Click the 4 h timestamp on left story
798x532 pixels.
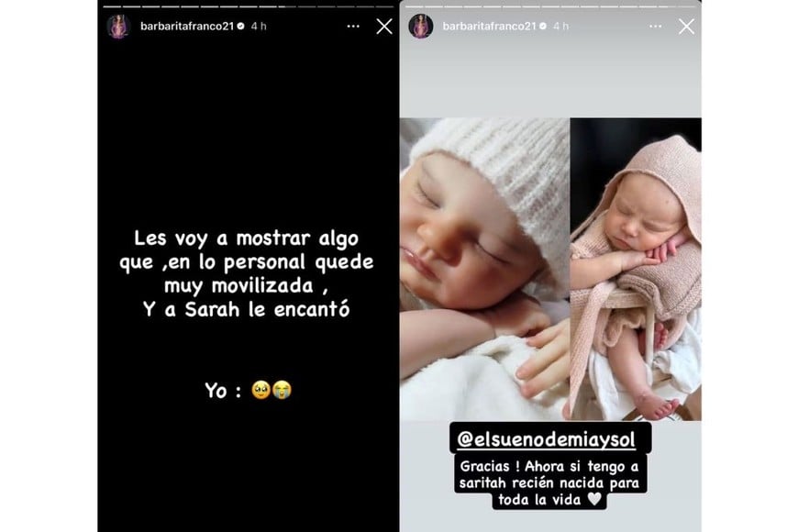click(x=259, y=26)
